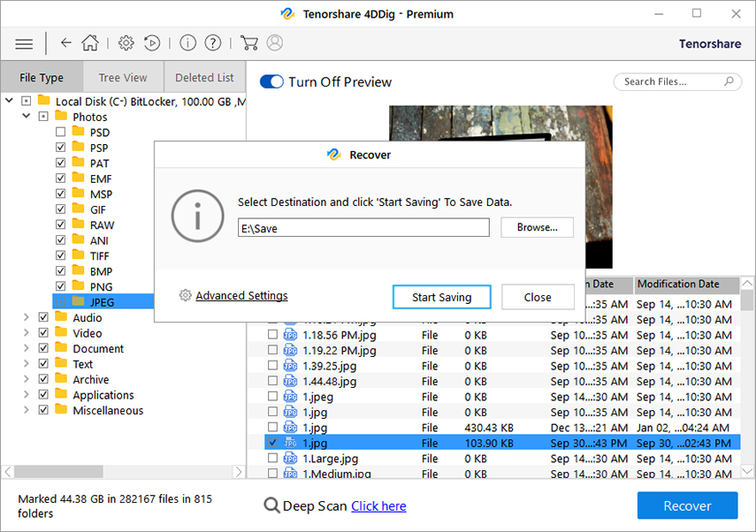Open the Advanced Settings link
This screenshot has height=532, width=756.
pos(241,295)
